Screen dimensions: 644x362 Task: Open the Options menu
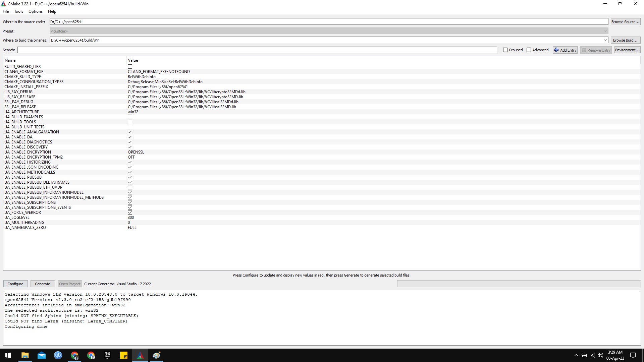point(35,11)
